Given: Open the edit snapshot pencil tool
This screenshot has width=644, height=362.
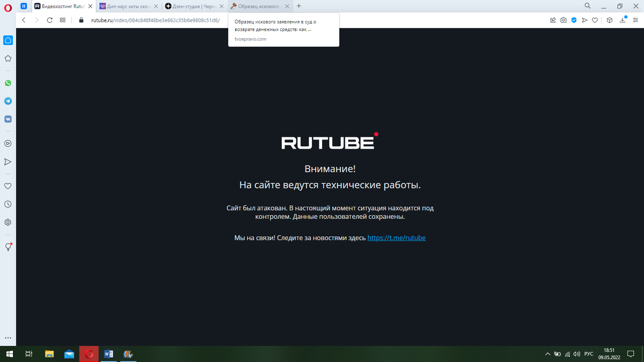Looking at the screenshot, I should coord(553,20).
